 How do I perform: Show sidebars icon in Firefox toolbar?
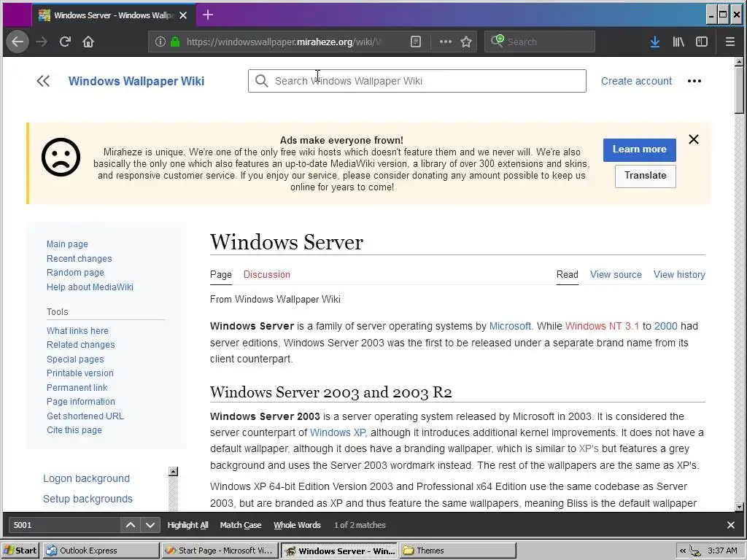(x=702, y=42)
